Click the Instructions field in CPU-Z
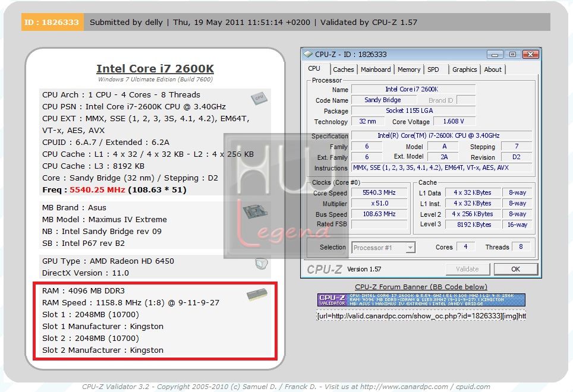This screenshot has width=573, height=392. 442,167
